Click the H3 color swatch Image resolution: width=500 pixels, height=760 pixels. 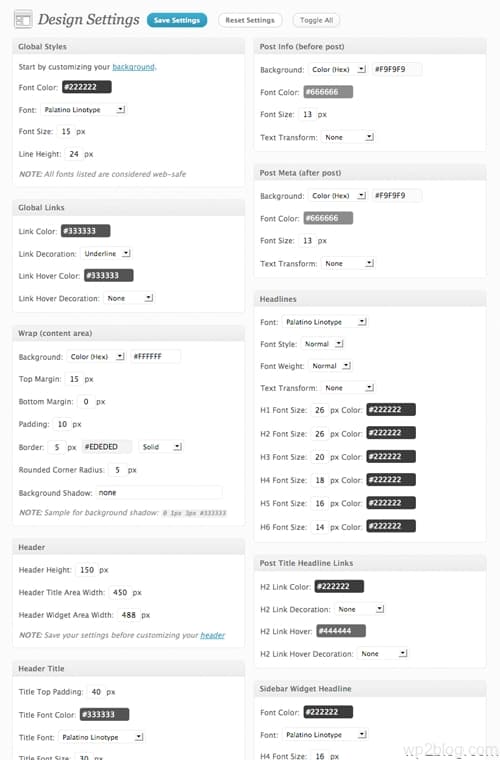coord(391,457)
